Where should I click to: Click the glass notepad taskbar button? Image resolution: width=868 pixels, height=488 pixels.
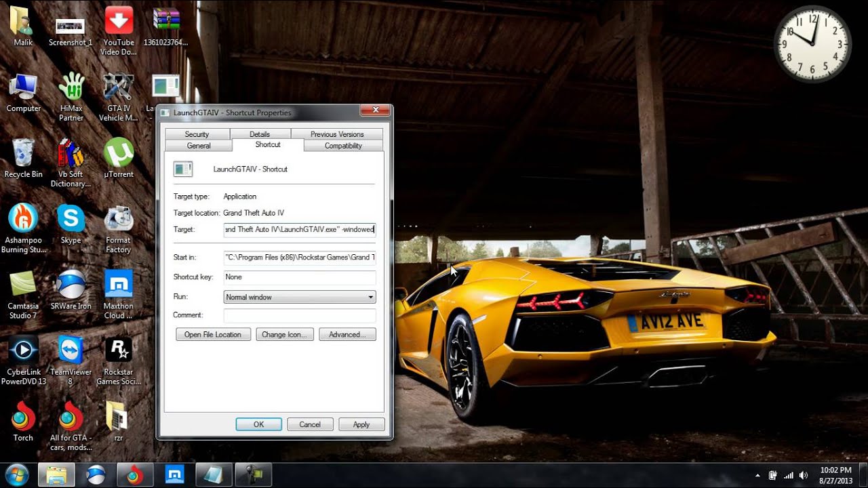pyautogui.click(x=214, y=475)
